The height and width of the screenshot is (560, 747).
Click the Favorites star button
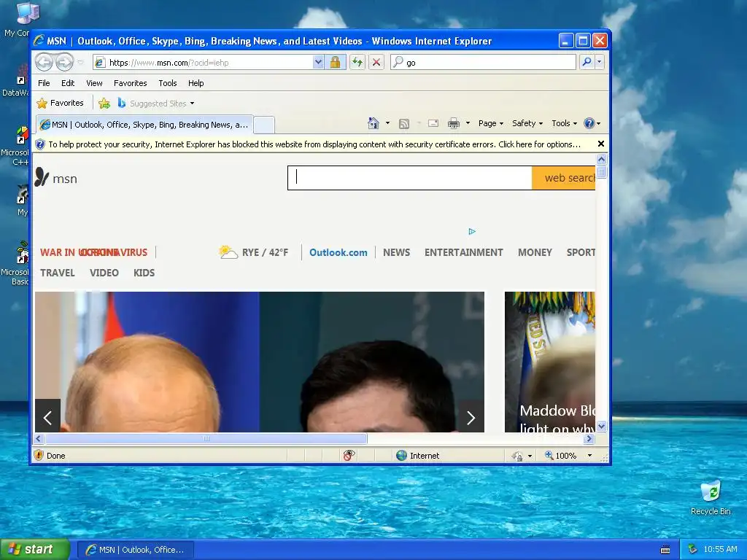click(61, 104)
